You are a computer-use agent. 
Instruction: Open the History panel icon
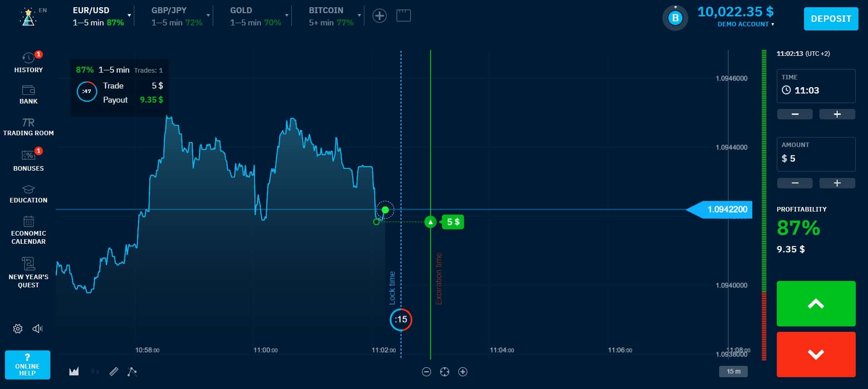click(28, 58)
